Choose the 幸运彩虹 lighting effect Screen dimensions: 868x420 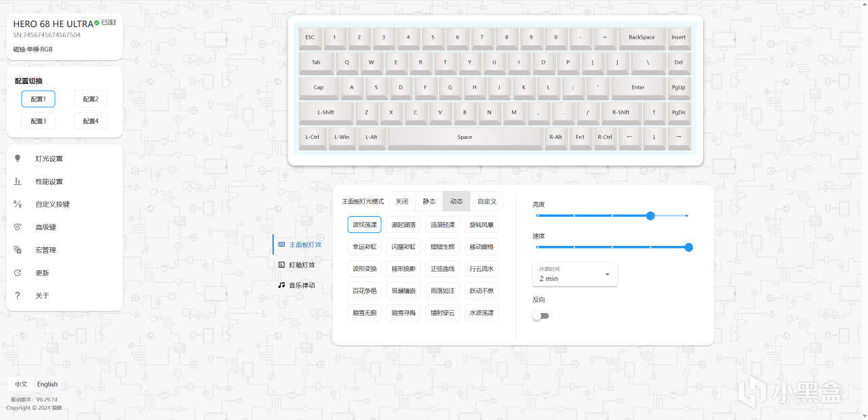click(x=365, y=247)
